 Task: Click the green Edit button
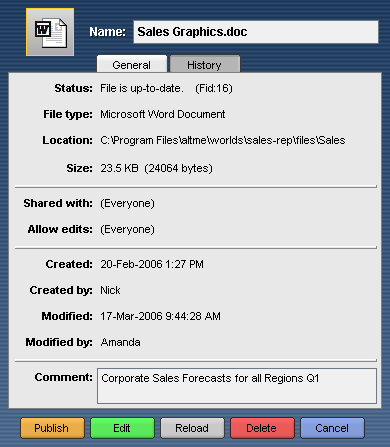122,428
